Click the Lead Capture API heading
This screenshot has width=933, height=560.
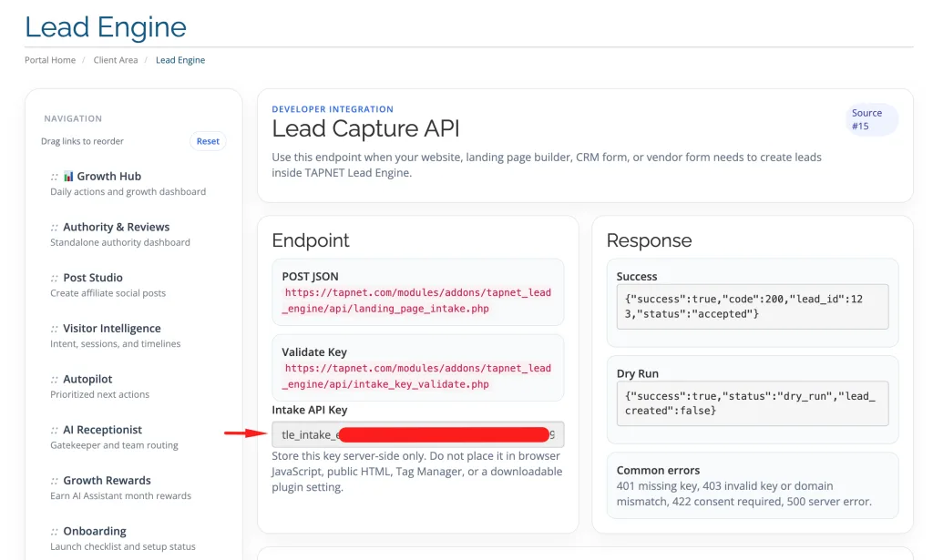[365, 128]
